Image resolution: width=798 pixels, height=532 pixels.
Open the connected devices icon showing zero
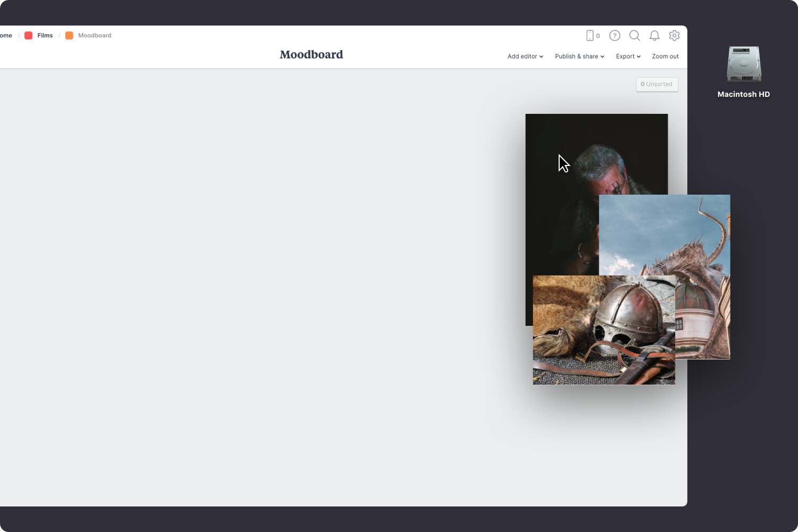pyautogui.click(x=592, y=35)
